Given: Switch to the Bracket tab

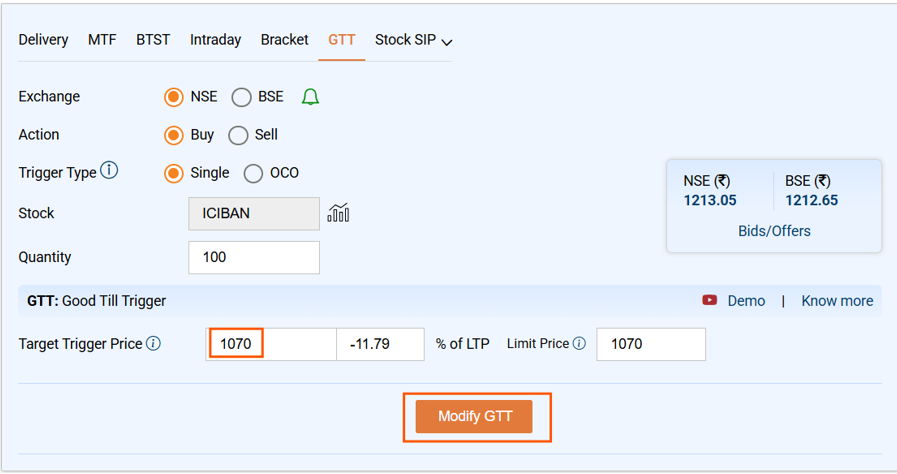Looking at the screenshot, I should pyautogui.click(x=284, y=40).
